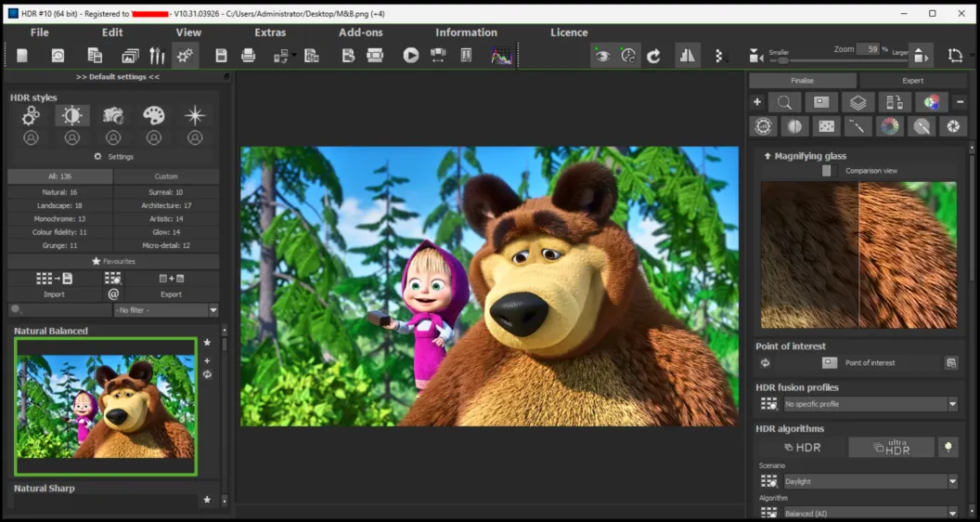This screenshot has width=980, height=522.
Task: Click the layers stack icon in Finalise panel
Action: click(857, 103)
